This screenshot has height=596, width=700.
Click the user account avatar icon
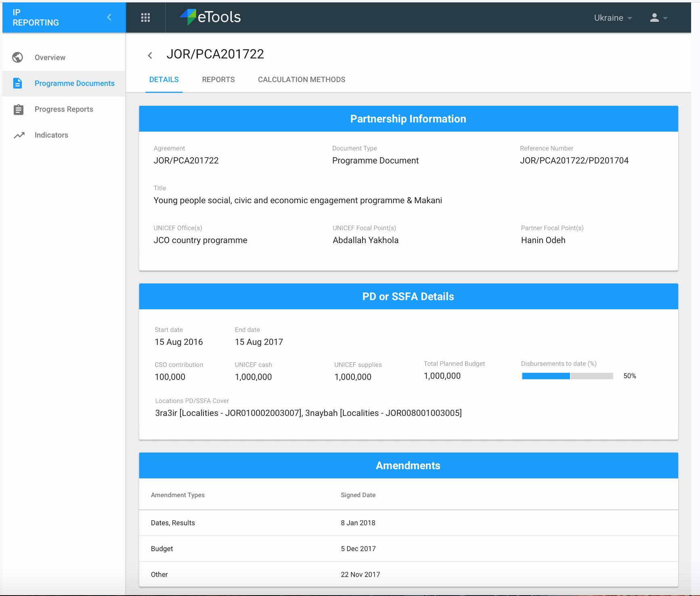(x=654, y=17)
